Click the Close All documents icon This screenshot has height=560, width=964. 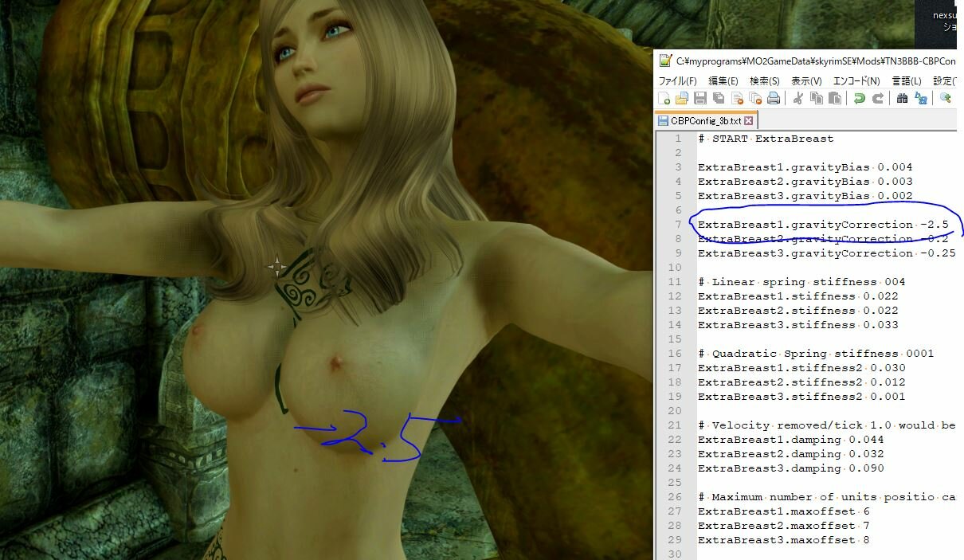tap(755, 99)
